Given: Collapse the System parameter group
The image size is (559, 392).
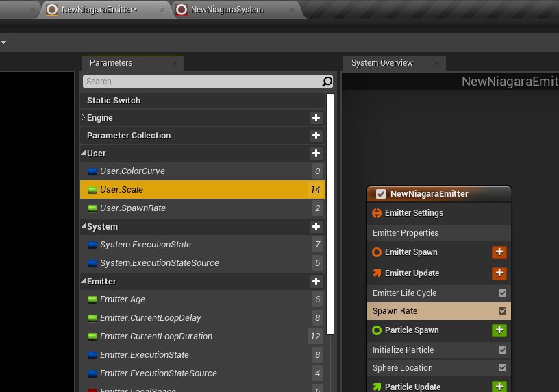Looking at the screenshot, I should pyautogui.click(x=83, y=226).
